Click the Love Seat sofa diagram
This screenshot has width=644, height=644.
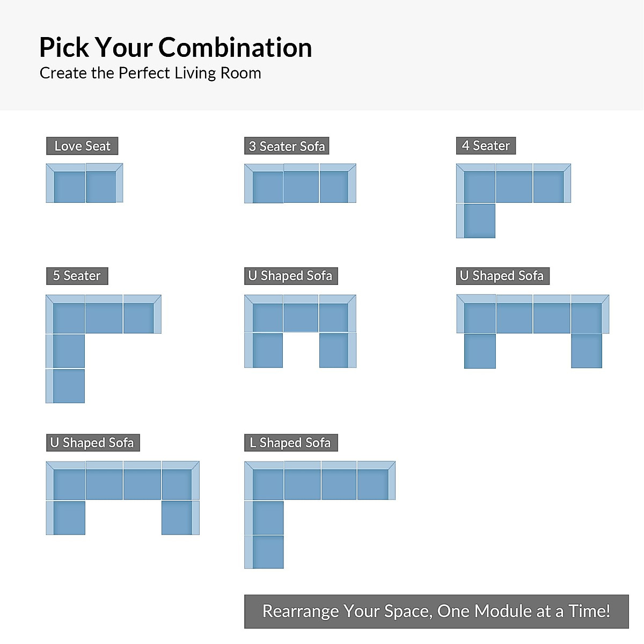84,183
